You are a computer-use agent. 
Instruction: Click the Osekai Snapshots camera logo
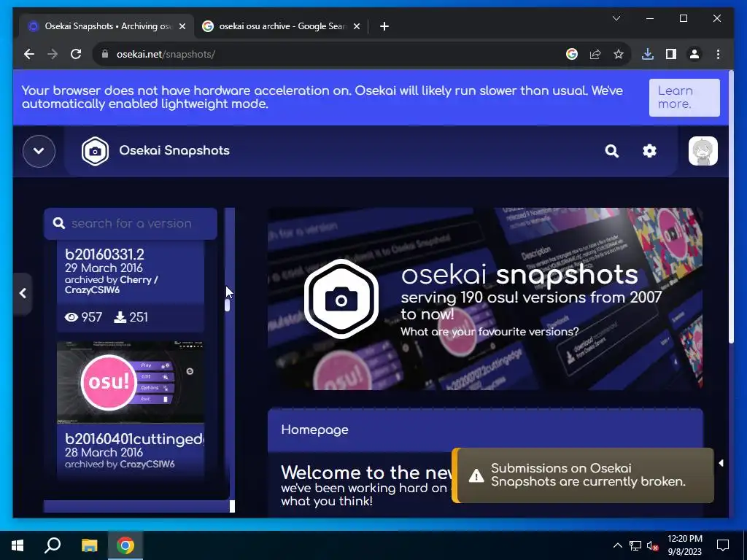point(95,151)
